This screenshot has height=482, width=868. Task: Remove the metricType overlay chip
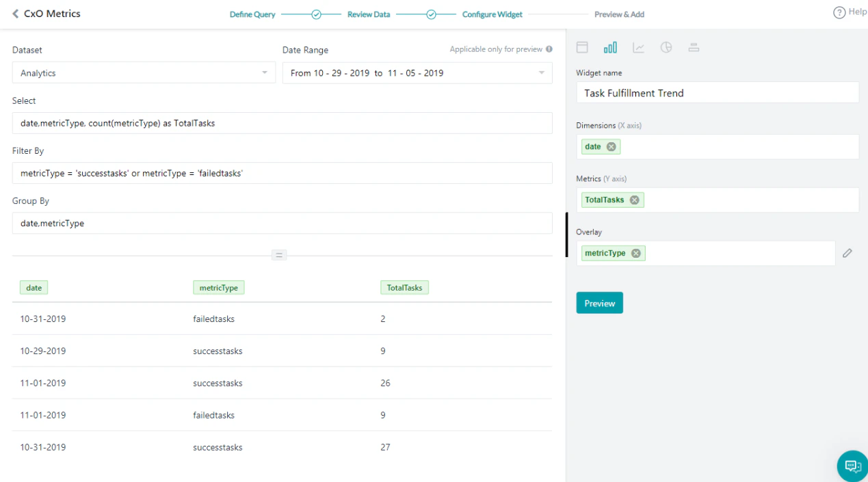(x=636, y=253)
